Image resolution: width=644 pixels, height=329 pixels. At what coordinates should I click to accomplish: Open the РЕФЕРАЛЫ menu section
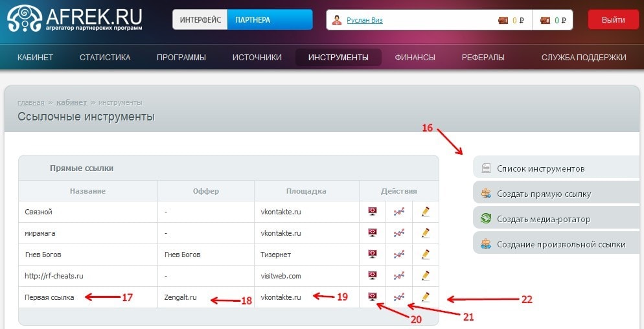pyautogui.click(x=483, y=58)
